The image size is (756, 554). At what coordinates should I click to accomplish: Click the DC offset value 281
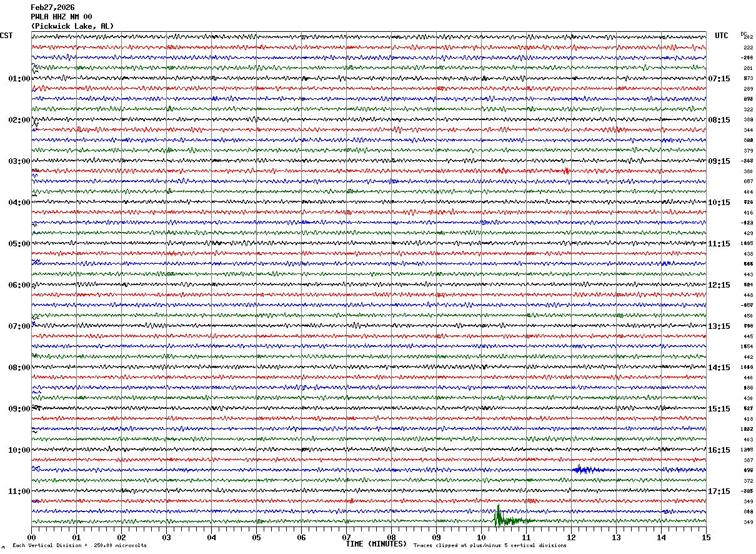coord(748,68)
